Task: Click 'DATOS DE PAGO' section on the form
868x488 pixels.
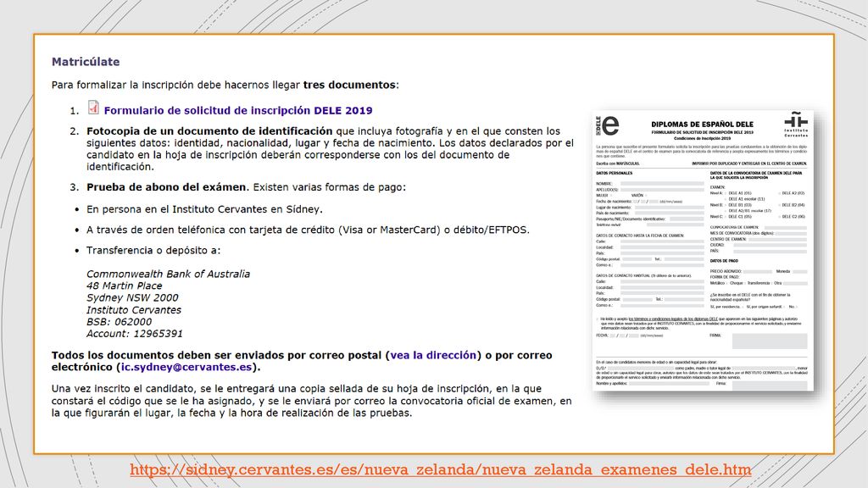Action: 724,261
